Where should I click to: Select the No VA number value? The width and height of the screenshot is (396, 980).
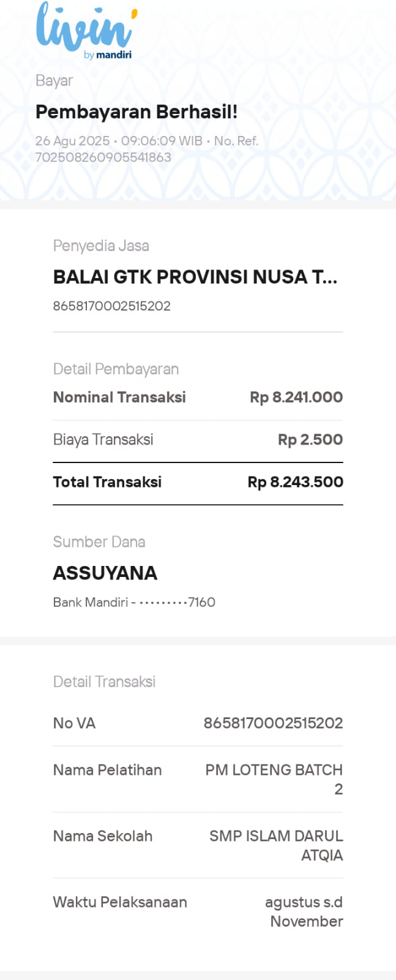tap(273, 723)
